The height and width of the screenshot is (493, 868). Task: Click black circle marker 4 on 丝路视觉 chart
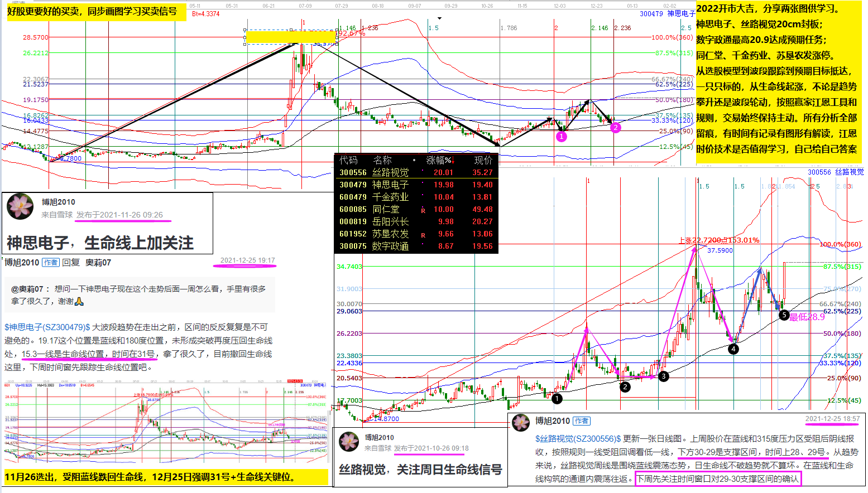pos(733,349)
